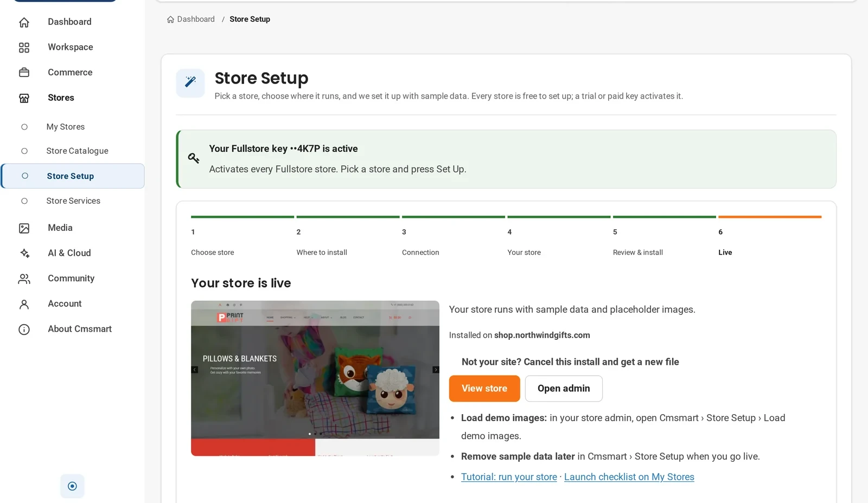Click the Your store is live heading
Image resolution: width=868 pixels, height=503 pixels.
click(x=241, y=283)
